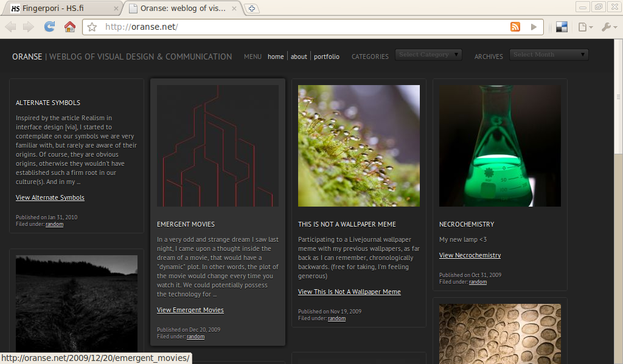Click 'Published on Nov 19, 2009' text
The image size is (623, 364).
point(330,311)
